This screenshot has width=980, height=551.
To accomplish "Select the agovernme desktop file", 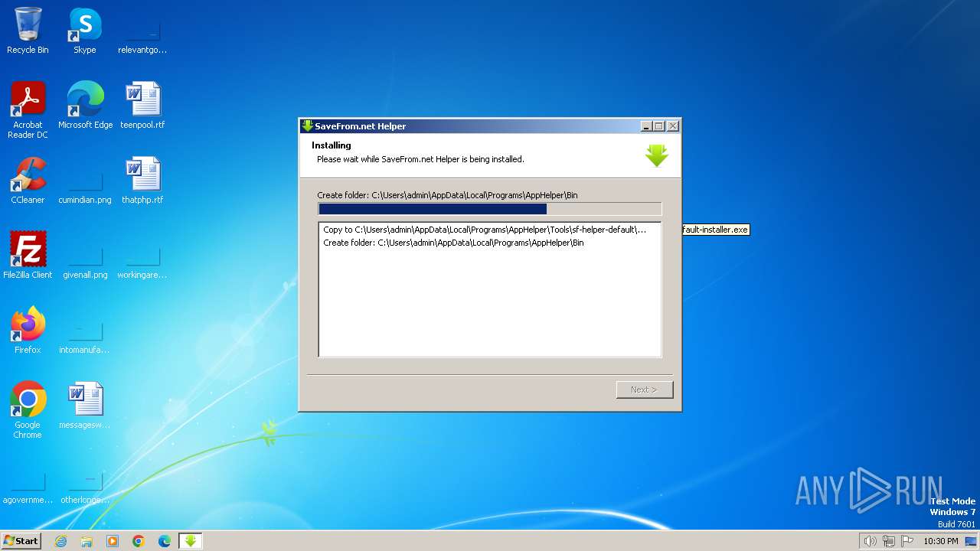I will tap(28, 488).
